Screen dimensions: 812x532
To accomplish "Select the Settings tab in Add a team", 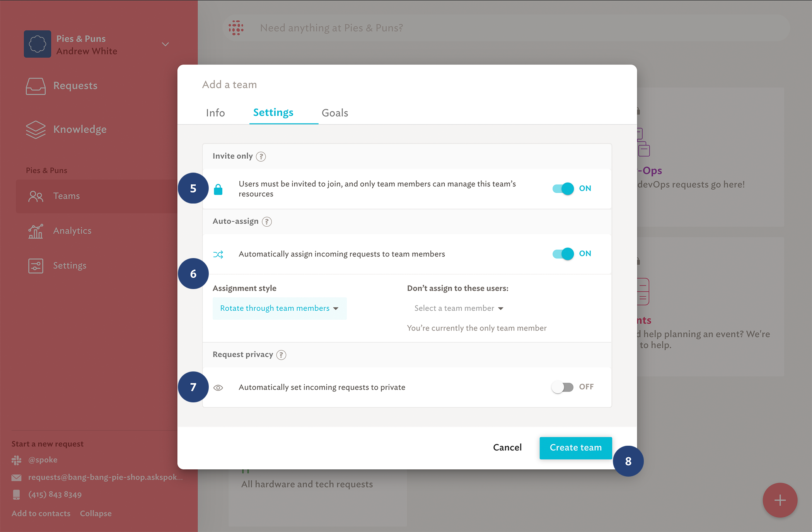I will (273, 113).
